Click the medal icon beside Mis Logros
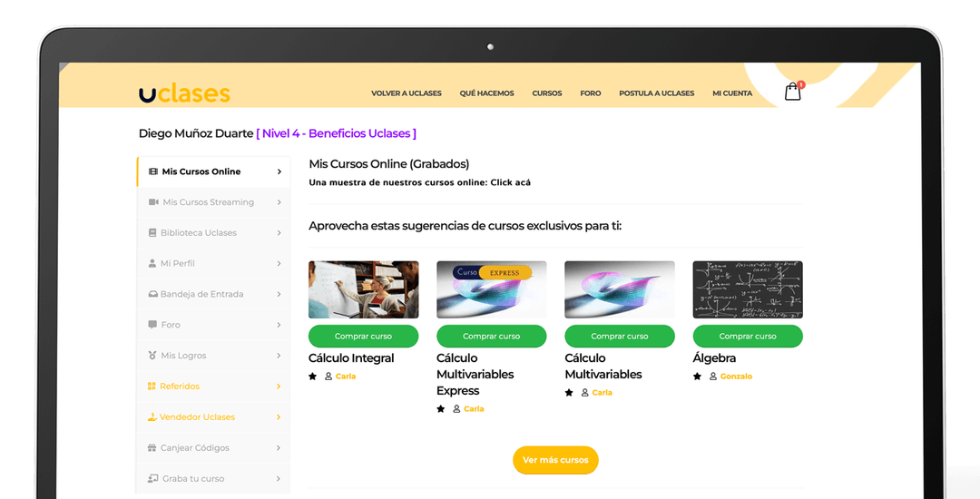980x499 pixels. [x=152, y=356]
